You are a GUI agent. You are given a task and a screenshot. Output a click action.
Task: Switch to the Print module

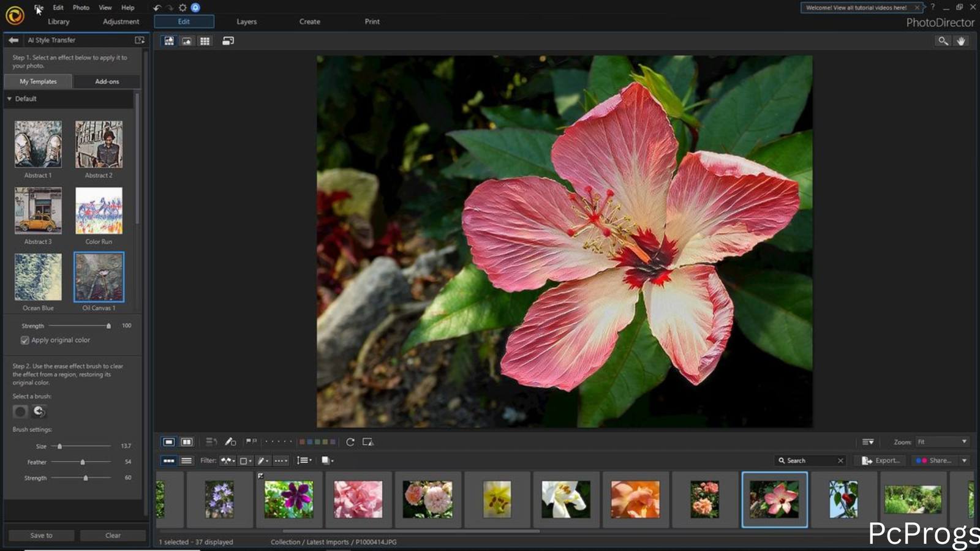372,21
